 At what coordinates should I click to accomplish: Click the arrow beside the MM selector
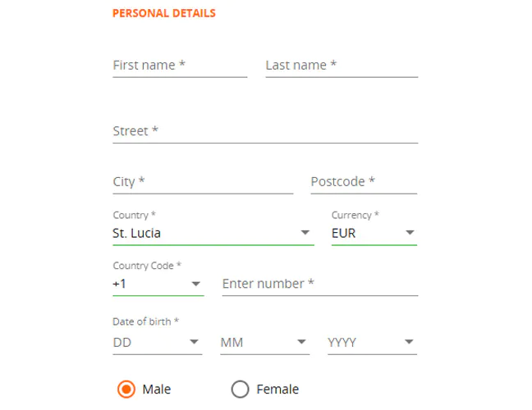pos(301,343)
